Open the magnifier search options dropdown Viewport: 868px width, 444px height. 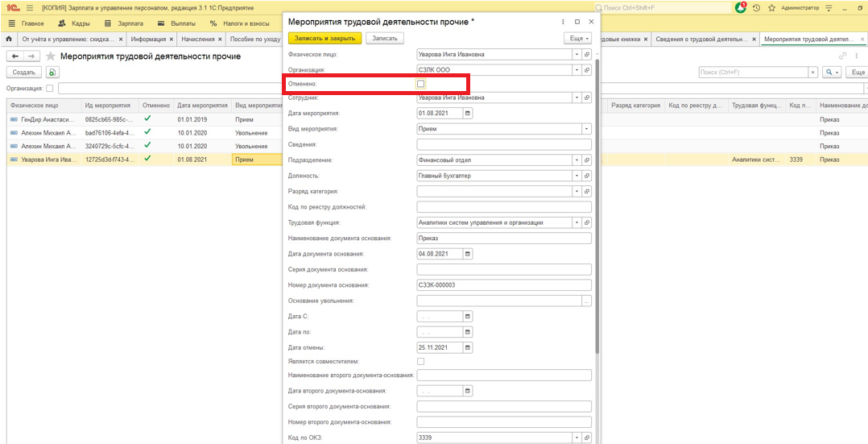click(x=832, y=73)
